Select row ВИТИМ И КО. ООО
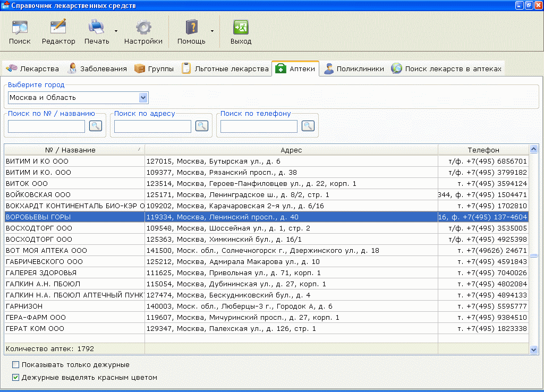This screenshot has width=544, height=392. click(267, 173)
